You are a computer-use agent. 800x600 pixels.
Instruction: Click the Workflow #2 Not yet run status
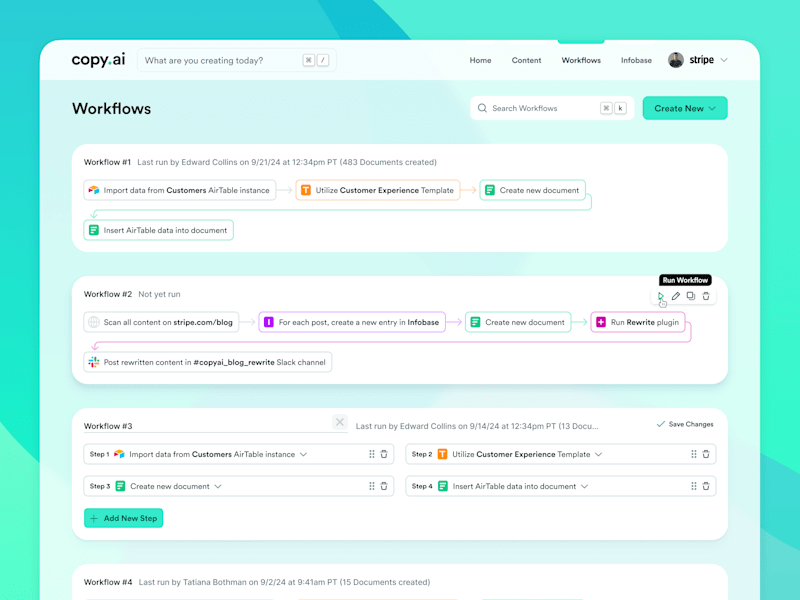(159, 294)
